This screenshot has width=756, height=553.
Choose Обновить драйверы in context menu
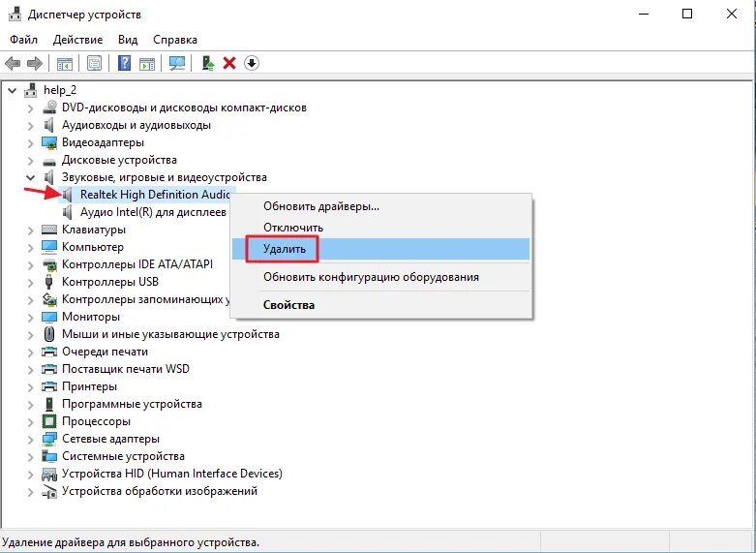(x=380, y=206)
